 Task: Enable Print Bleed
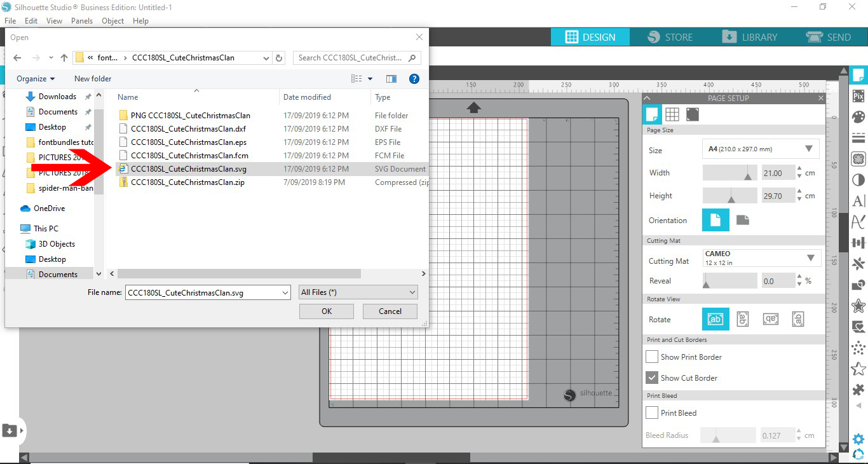click(652, 413)
